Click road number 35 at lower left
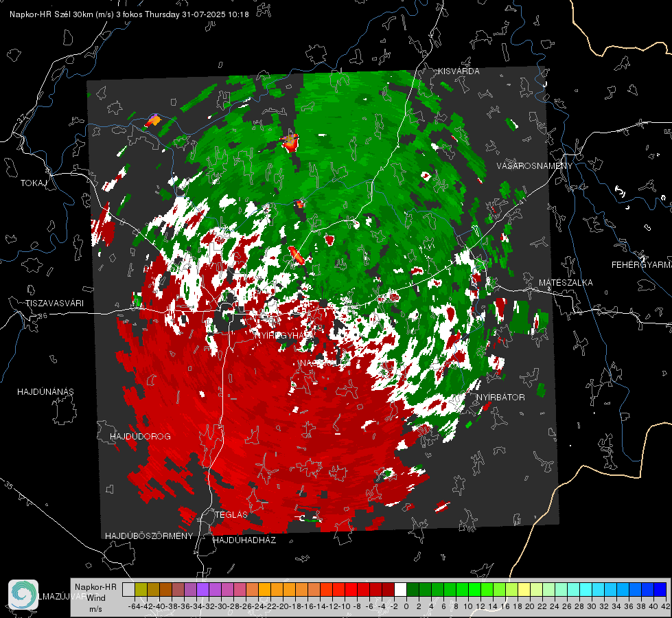The image size is (672, 618). (x=8, y=486)
